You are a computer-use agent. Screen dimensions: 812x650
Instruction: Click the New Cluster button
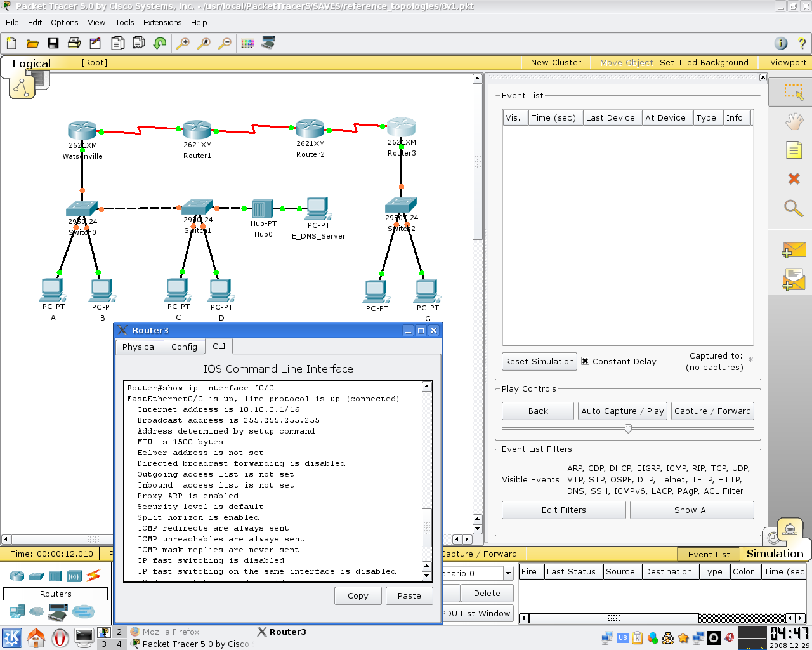(556, 62)
